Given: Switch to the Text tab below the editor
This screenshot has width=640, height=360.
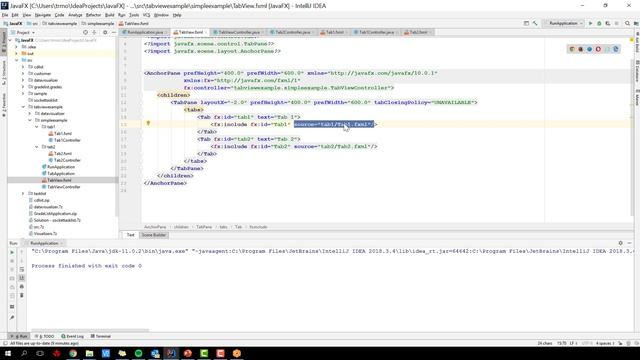Looking at the screenshot, I should coord(130,235).
